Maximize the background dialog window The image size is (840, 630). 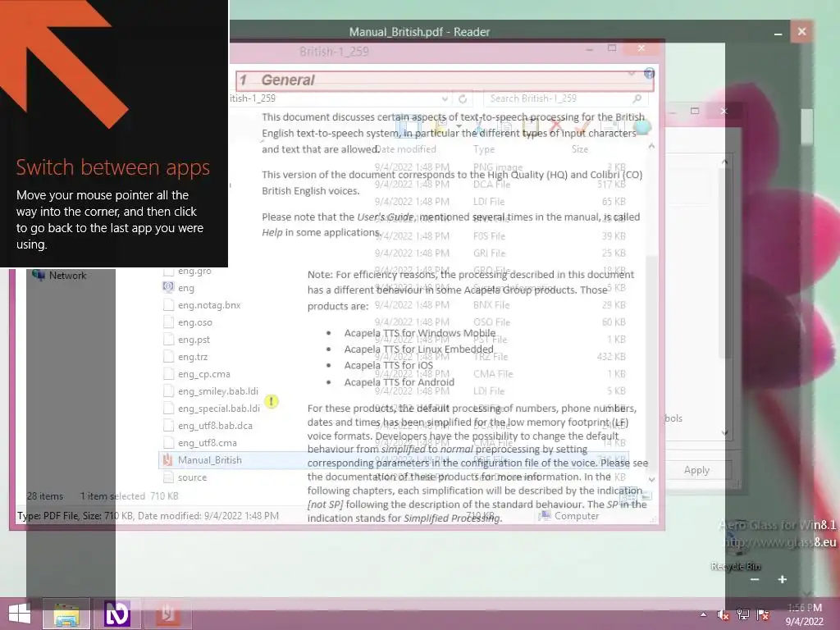695,111
